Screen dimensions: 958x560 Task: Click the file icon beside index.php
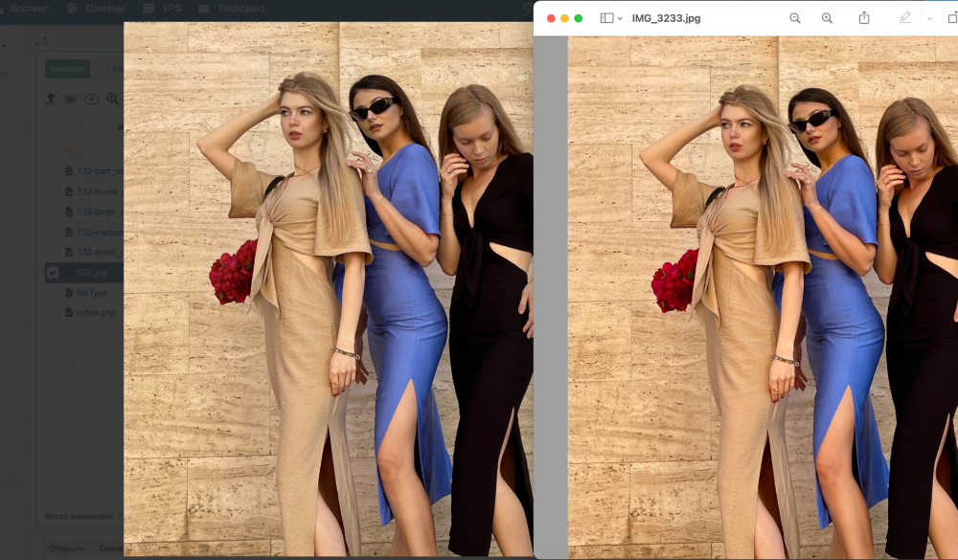click(69, 313)
